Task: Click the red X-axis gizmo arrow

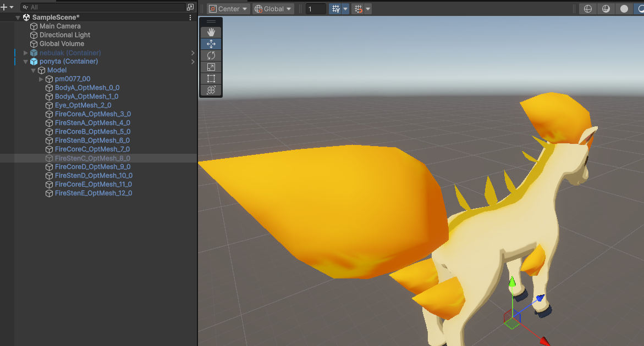Action: 544,341
